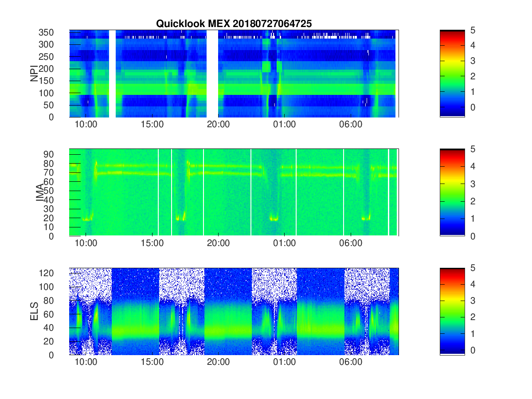Click the colorbar beside the IMA plot

tap(452, 192)
